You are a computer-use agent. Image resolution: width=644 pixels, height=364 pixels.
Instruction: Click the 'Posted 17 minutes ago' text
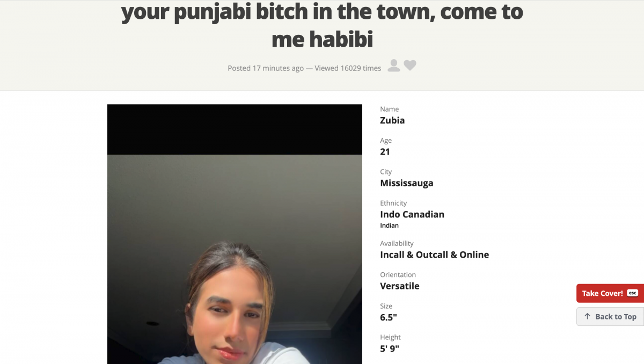point(266,68)
